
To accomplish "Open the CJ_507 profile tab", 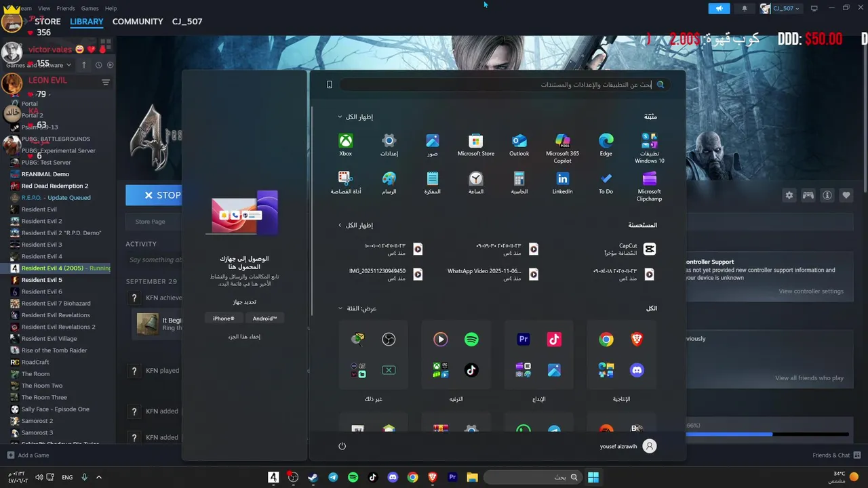I will (x=186, y=22).
